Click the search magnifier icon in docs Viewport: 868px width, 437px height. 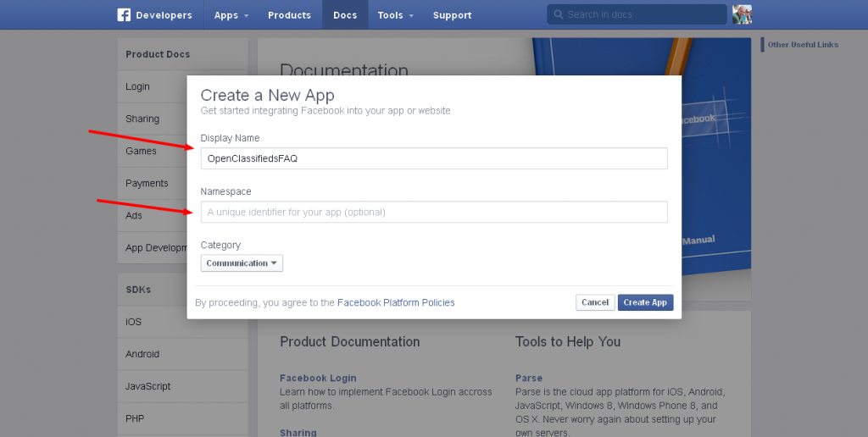[558, 14]
